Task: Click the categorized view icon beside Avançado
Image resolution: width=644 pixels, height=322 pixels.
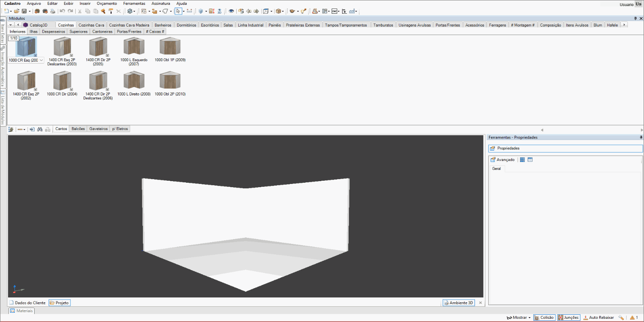Action: tap(522, 160)
